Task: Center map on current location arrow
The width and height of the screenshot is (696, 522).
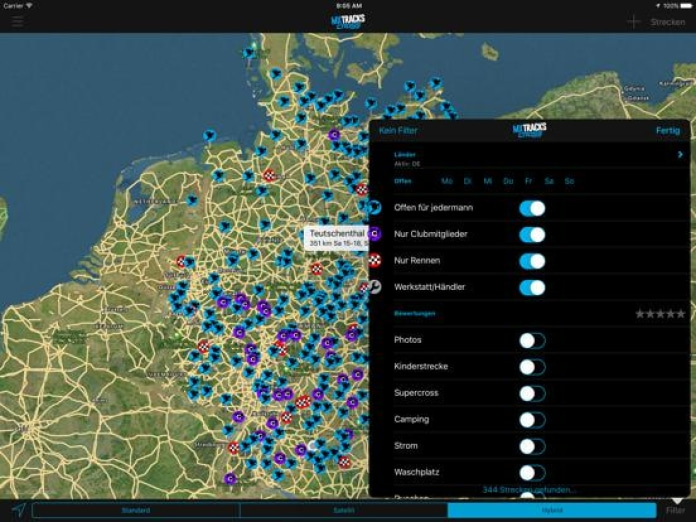Action: 19,510
